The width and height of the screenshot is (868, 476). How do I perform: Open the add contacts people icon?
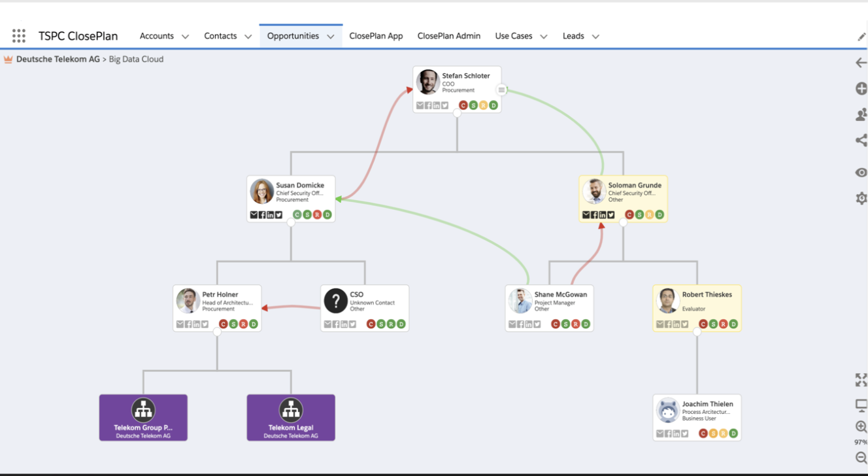pos(861,114)
